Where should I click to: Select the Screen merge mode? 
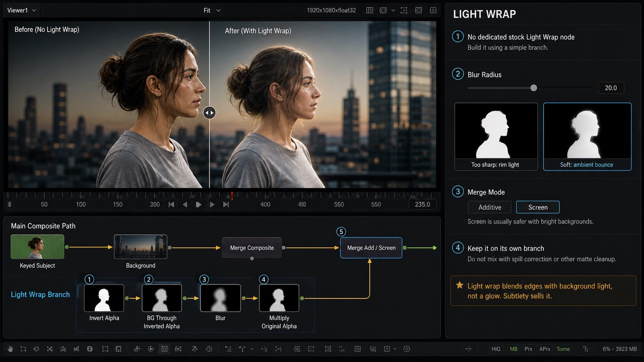point(538,207)
